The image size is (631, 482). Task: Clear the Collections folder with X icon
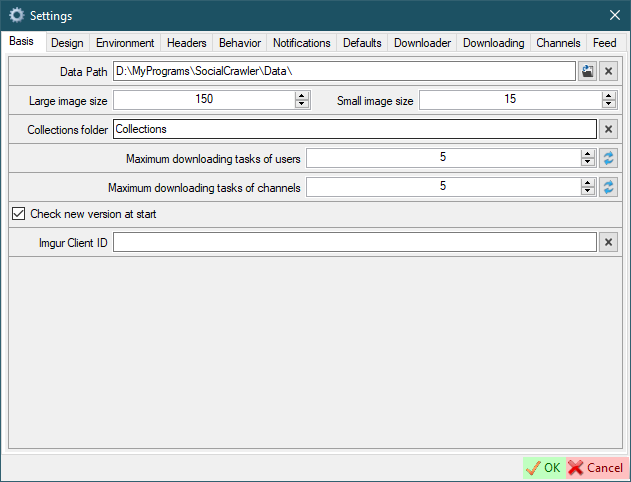[608, 129]
